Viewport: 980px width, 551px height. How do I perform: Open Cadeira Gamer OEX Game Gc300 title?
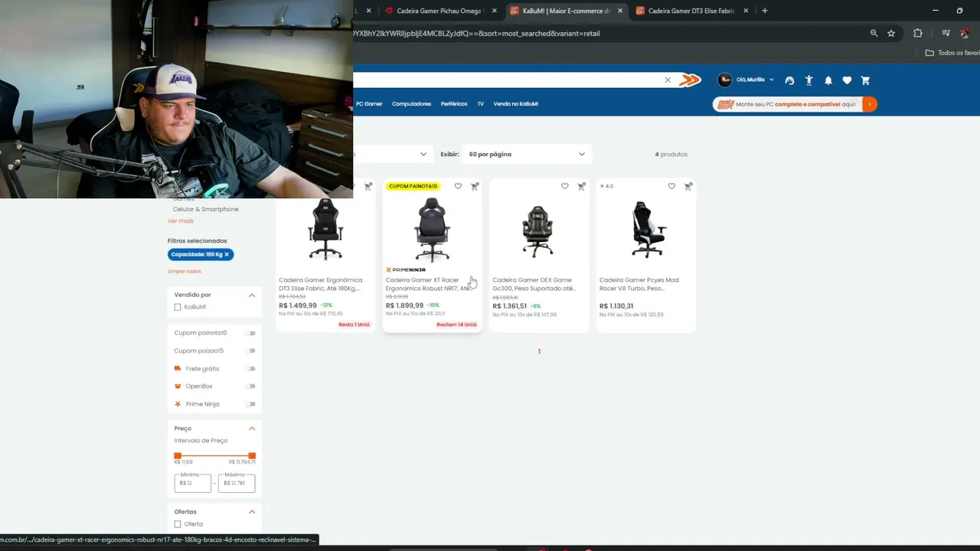534,284
